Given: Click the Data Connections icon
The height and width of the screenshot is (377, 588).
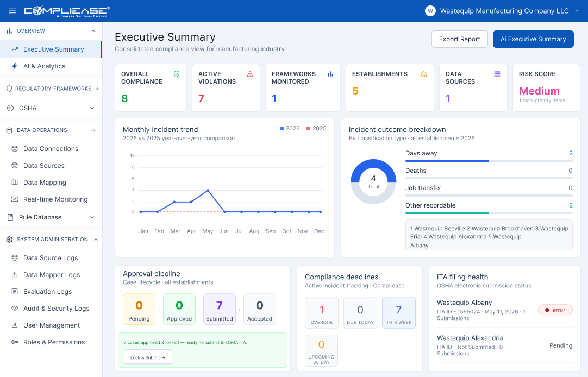Looking at the screenshot, I should tap(15, 149).
